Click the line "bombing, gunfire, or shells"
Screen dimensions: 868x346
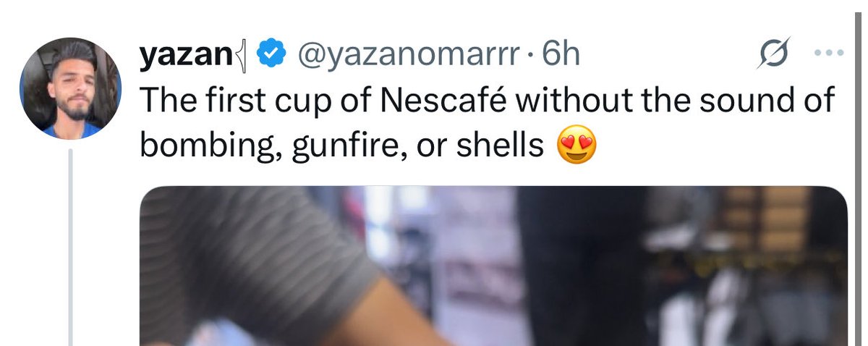tap(341, 147)
